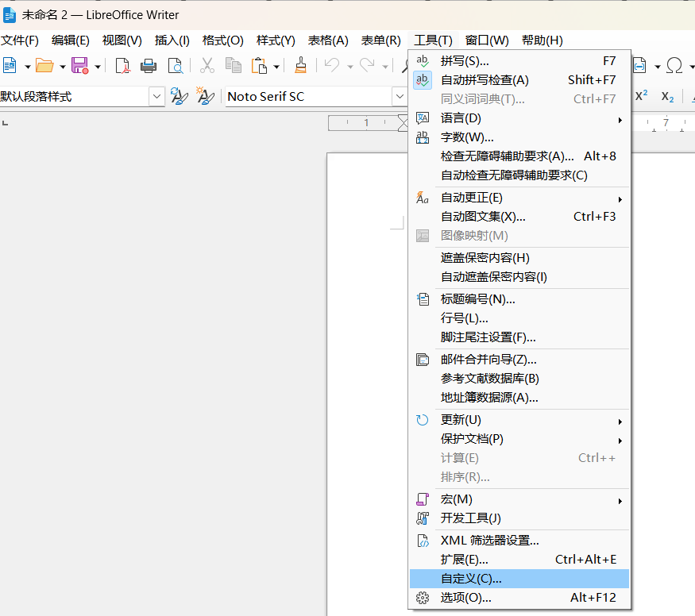This screenshot has height=616, width=695.
Task: Choose 自动图文集(X)... entry
Action: pos(519,217)
